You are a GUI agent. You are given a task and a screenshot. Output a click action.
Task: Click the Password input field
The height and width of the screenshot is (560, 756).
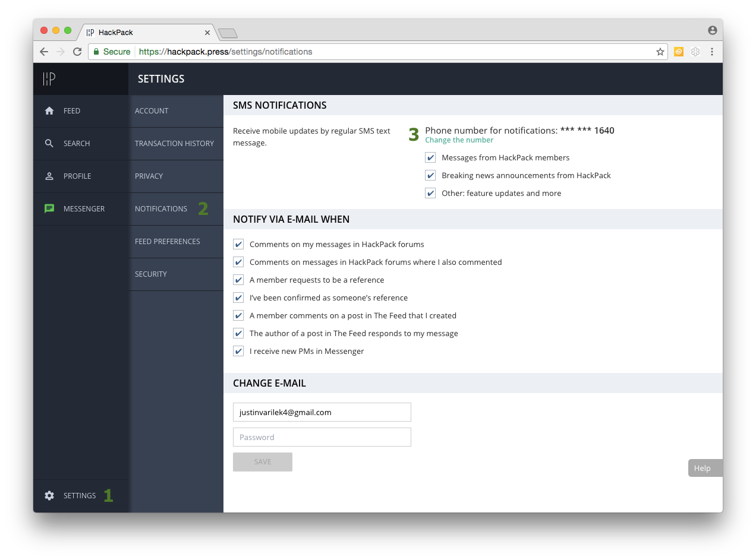(x=322, y=437)
